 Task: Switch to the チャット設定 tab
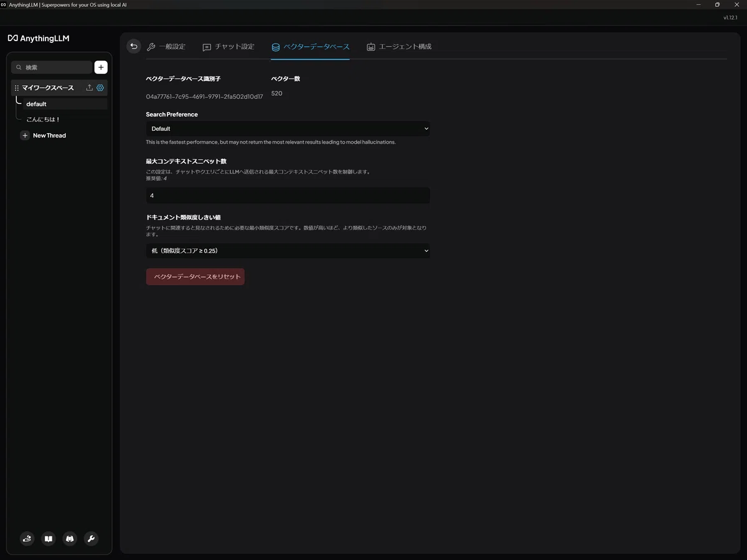tap(228, 47)
